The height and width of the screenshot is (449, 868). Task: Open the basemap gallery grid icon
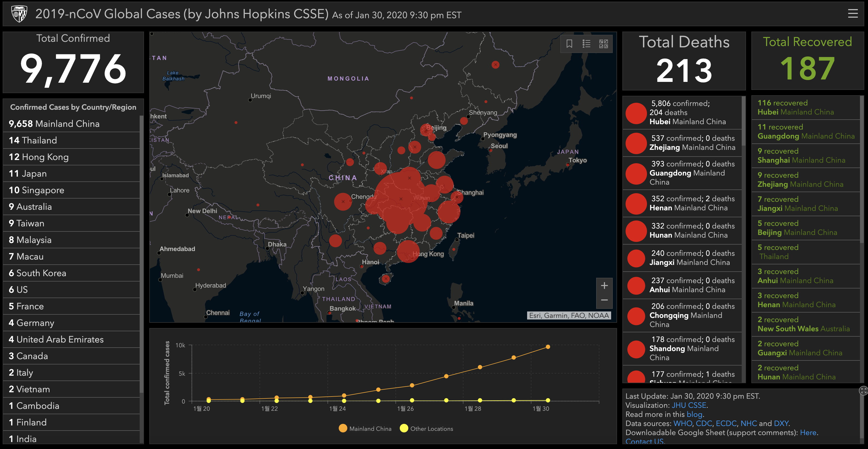point(603,44)
